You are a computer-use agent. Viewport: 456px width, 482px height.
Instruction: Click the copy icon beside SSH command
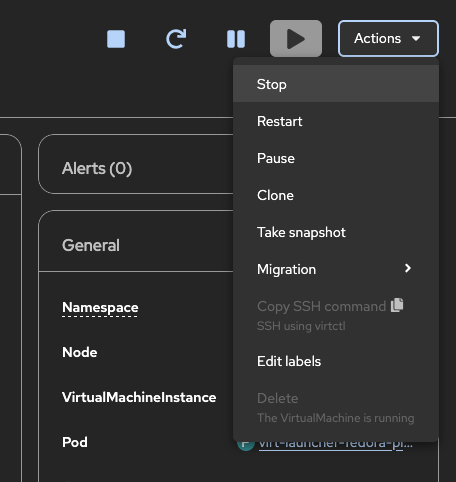[397, 305]
